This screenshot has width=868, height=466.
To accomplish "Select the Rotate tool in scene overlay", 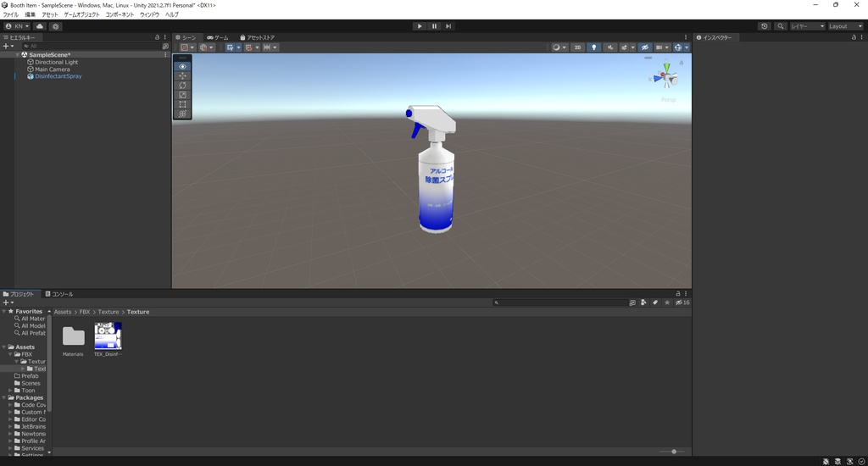I will [x=183, y=86].
